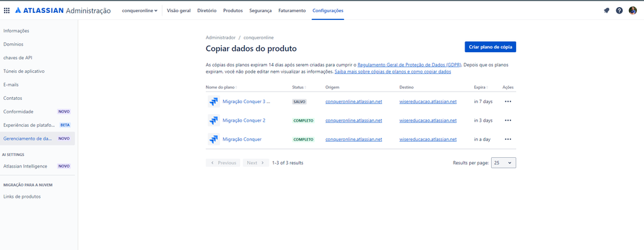Open actions menu for Migração Conquer 3
The height and width of the screenshot is (250, 644).
[x=508, y=102]
